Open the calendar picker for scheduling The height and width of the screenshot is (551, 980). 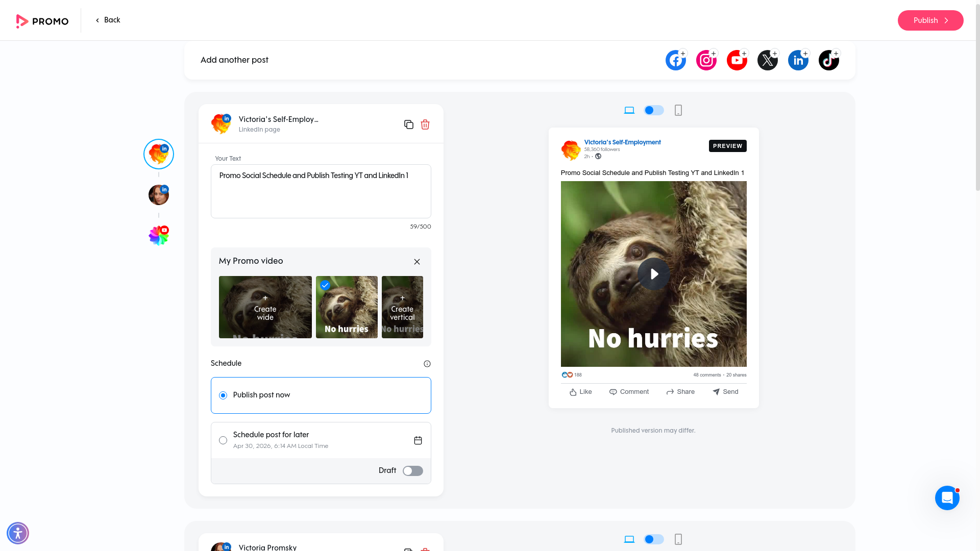418,440
